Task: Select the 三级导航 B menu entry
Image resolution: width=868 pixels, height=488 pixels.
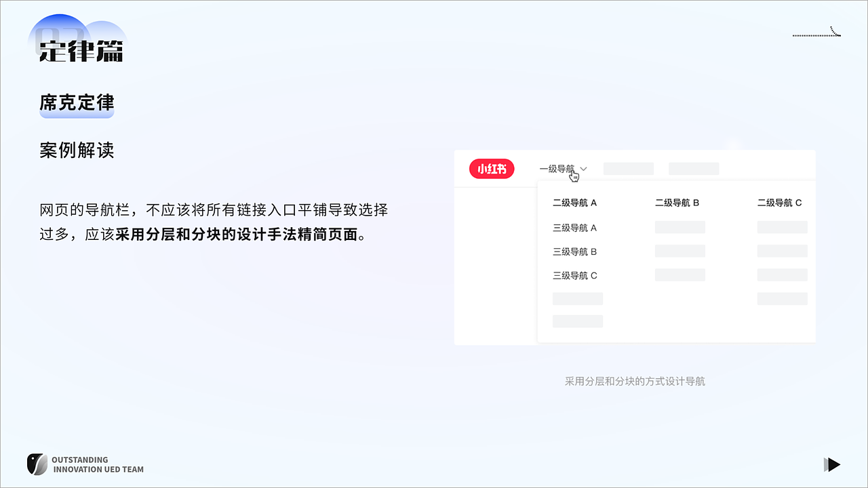Action: (574, 251)
